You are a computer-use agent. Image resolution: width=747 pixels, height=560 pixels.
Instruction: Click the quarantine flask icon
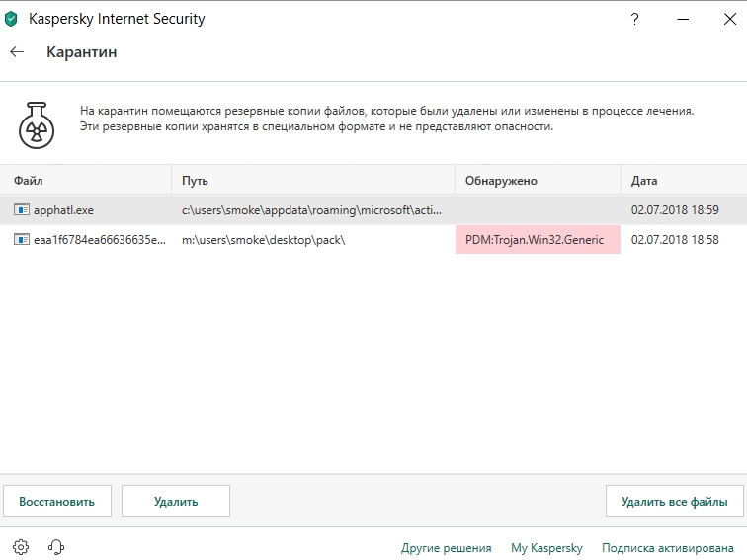pos(37,123)
